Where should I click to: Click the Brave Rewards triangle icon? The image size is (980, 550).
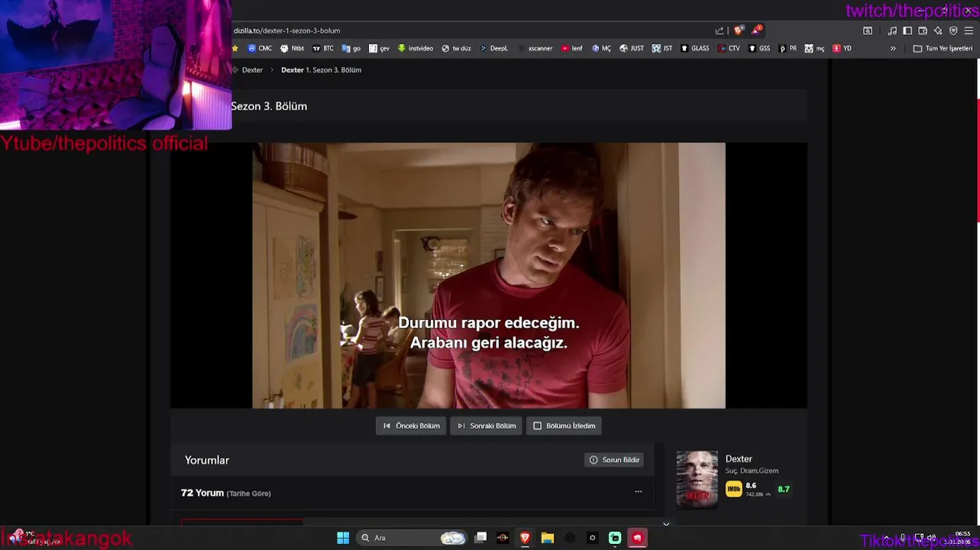pyautogui.click(x=756, y=31)
